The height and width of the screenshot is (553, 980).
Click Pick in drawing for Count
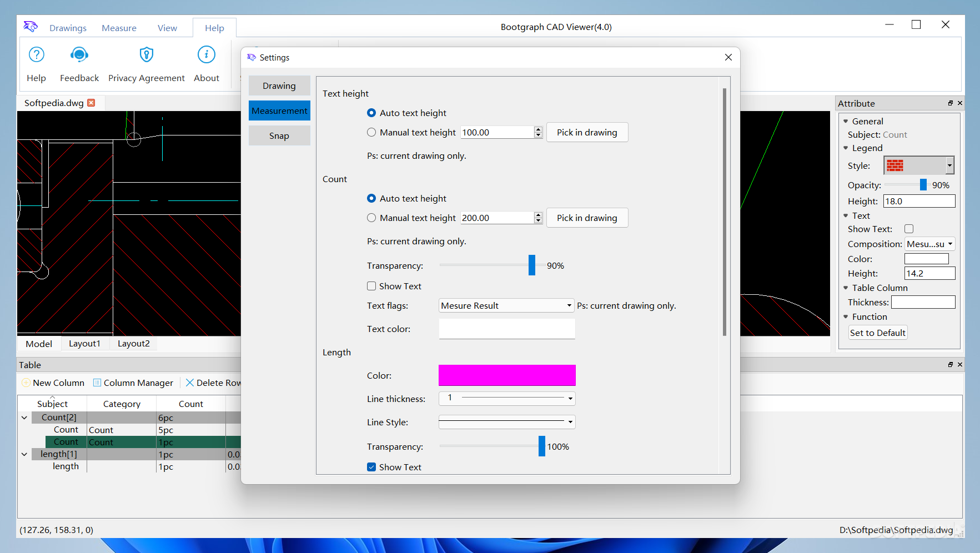point(587,218)
